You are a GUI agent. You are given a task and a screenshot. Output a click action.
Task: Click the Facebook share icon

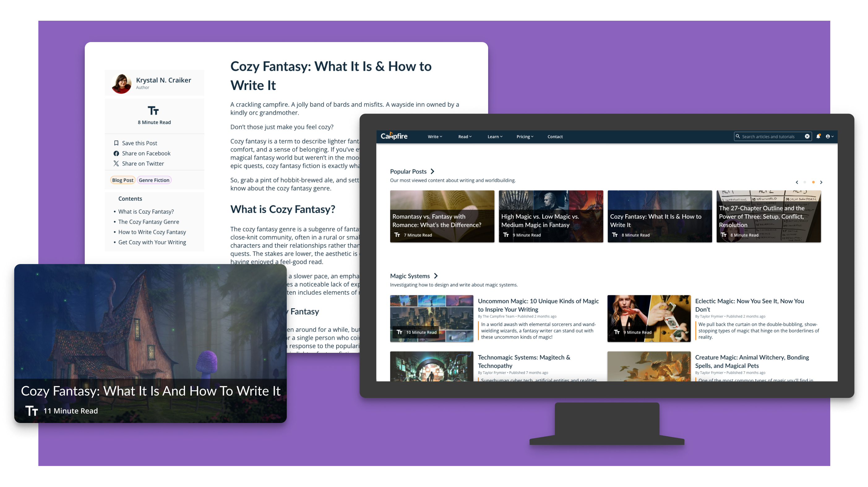(116, 153)
